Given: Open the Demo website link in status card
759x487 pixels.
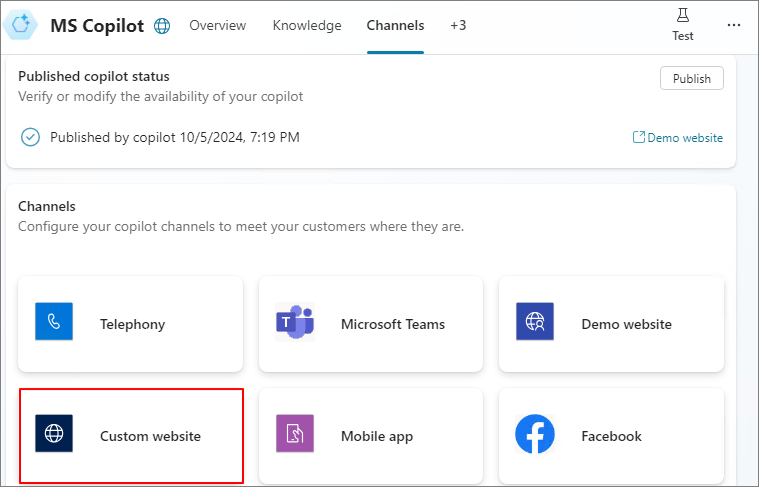Looking at the screenshot, I should point(685,137).
